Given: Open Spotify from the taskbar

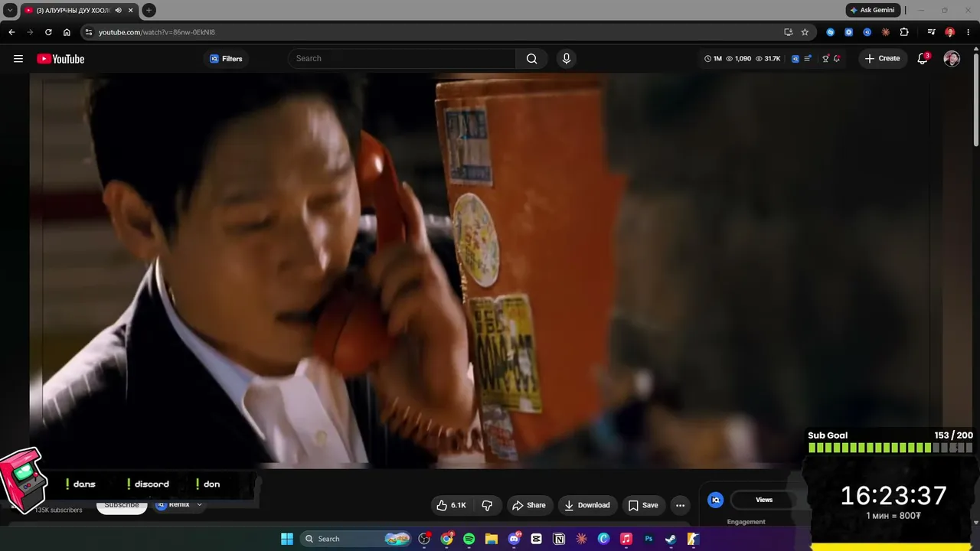Looking at the screenshot, I should 469,539.
